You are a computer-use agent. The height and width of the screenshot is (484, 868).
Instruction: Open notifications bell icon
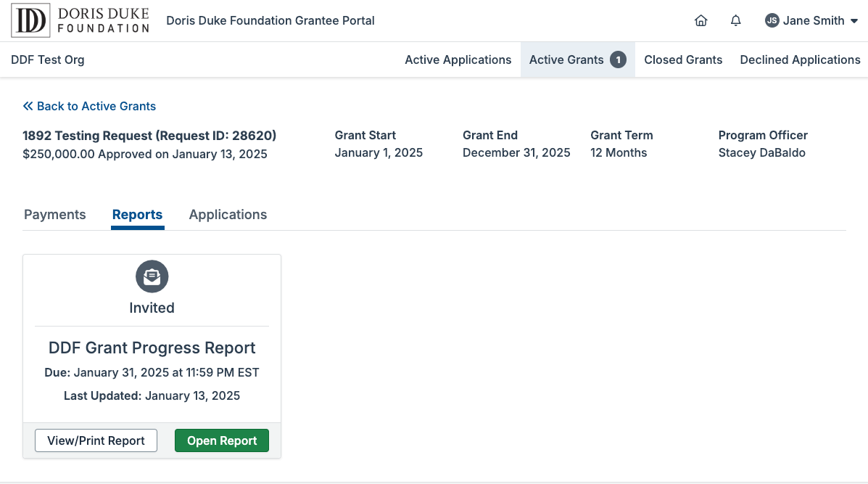[x=735, y=20]
